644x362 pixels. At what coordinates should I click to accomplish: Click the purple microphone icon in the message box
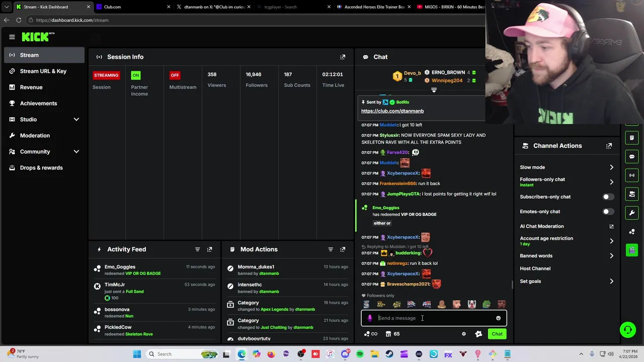(370, 318)
